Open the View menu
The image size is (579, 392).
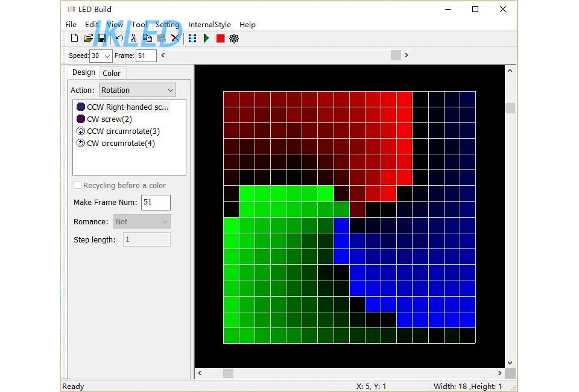(x=115, y=24)
